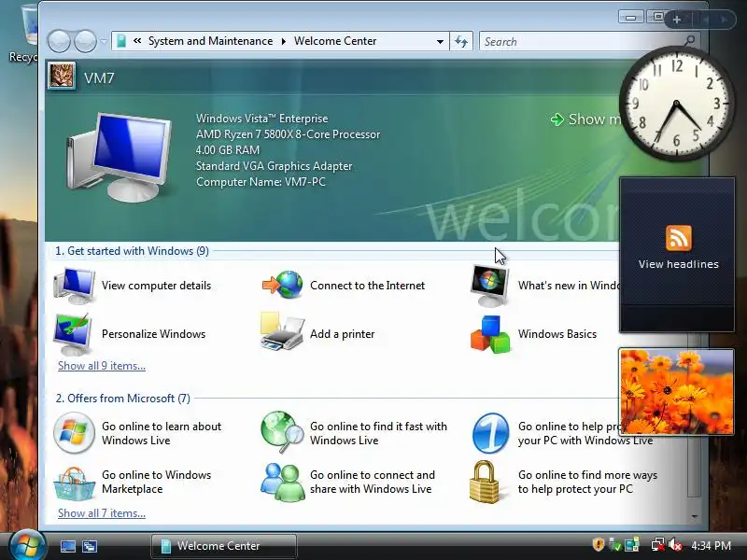Click Show all 9 items link

pyautogui.click(x=102, y=366)
